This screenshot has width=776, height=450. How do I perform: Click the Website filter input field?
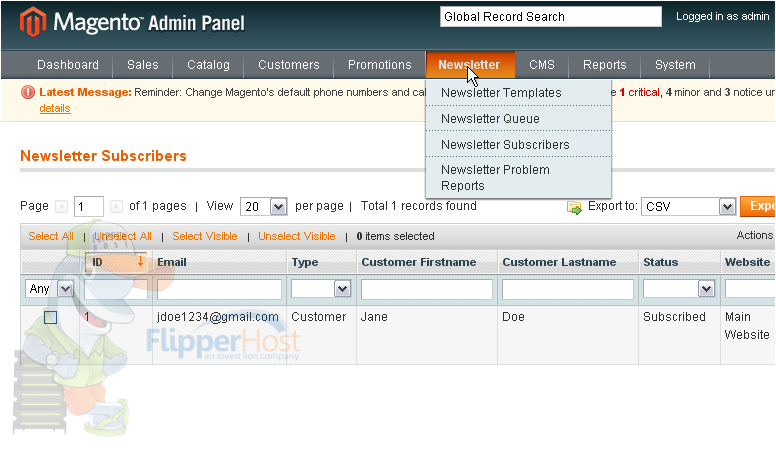pyautogui.click(x=750, y=289)
